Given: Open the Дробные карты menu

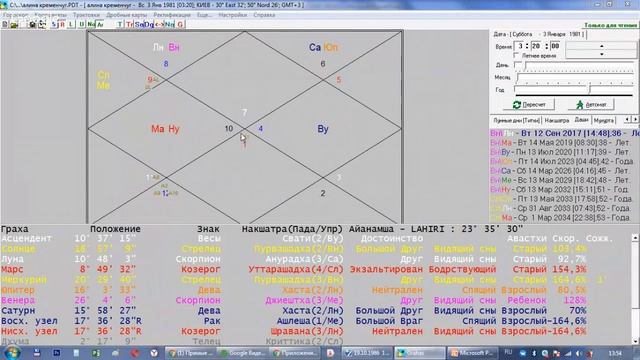Looking at the screenshot, I should tap(127, 15).
